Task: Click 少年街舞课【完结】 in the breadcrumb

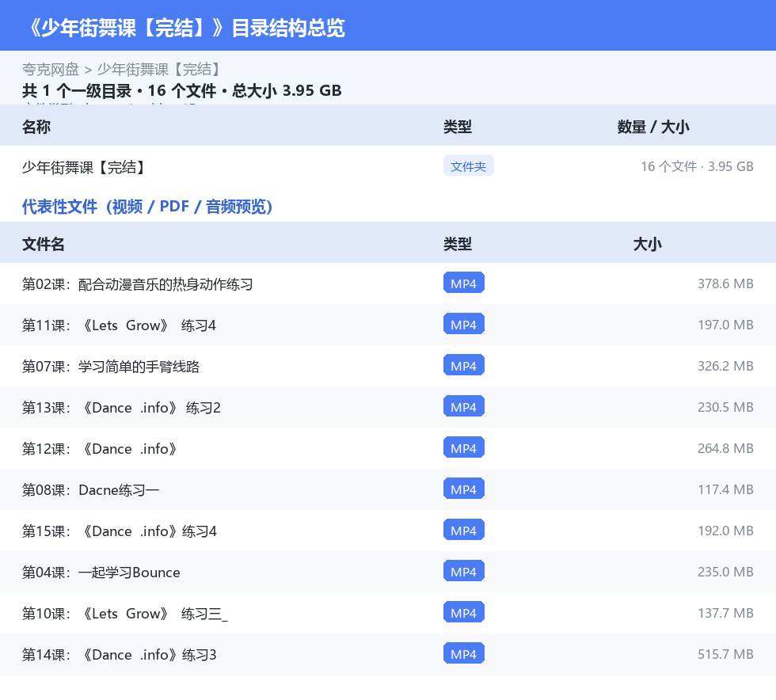Action: point(158,70)
